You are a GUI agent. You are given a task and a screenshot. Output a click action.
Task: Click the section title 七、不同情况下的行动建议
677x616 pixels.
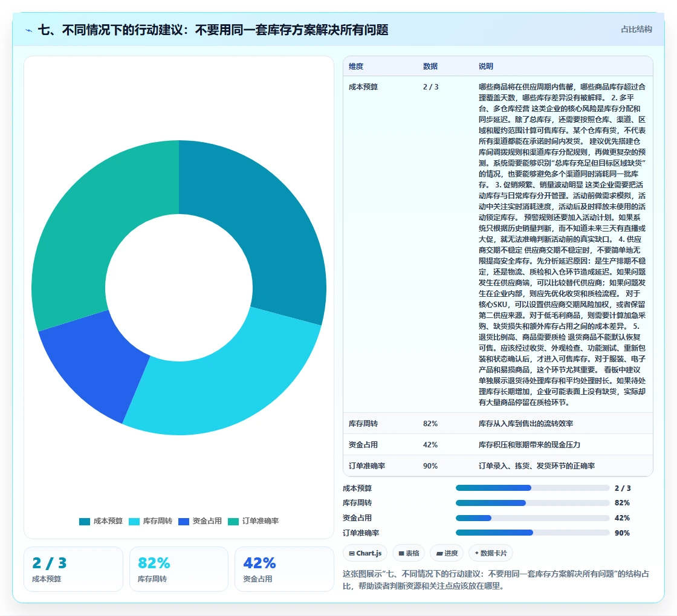(213, 30)
